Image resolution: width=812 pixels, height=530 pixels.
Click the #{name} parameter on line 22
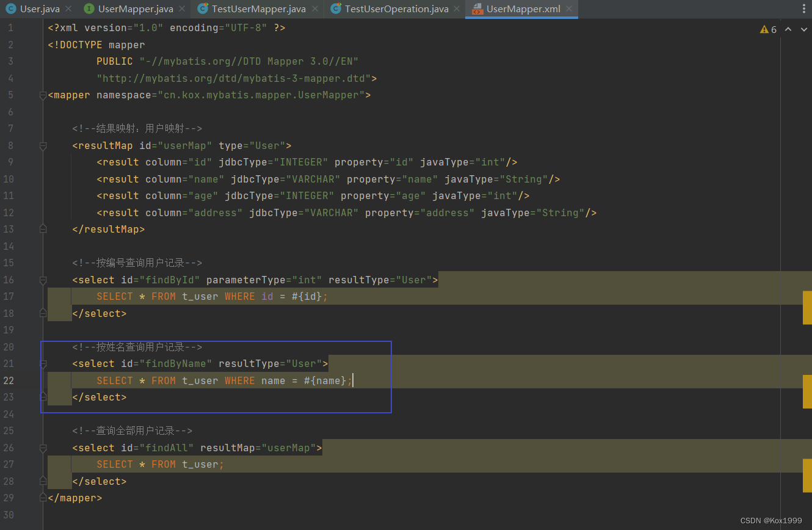click(x=325, y=380)
